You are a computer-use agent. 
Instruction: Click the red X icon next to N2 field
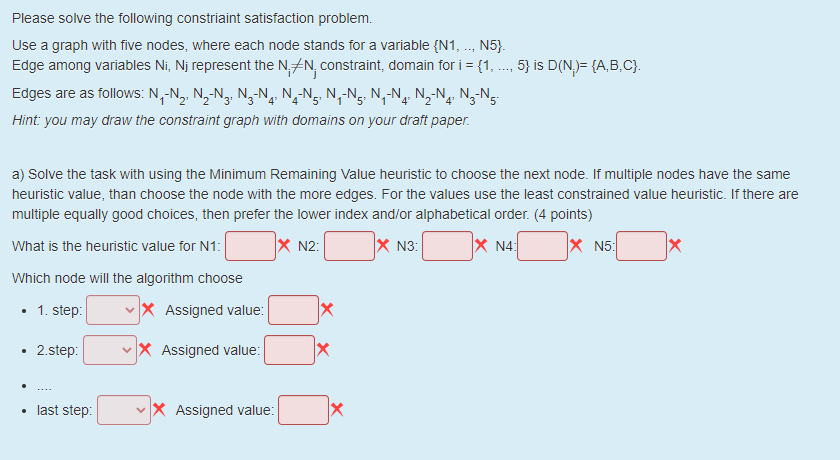383,245
